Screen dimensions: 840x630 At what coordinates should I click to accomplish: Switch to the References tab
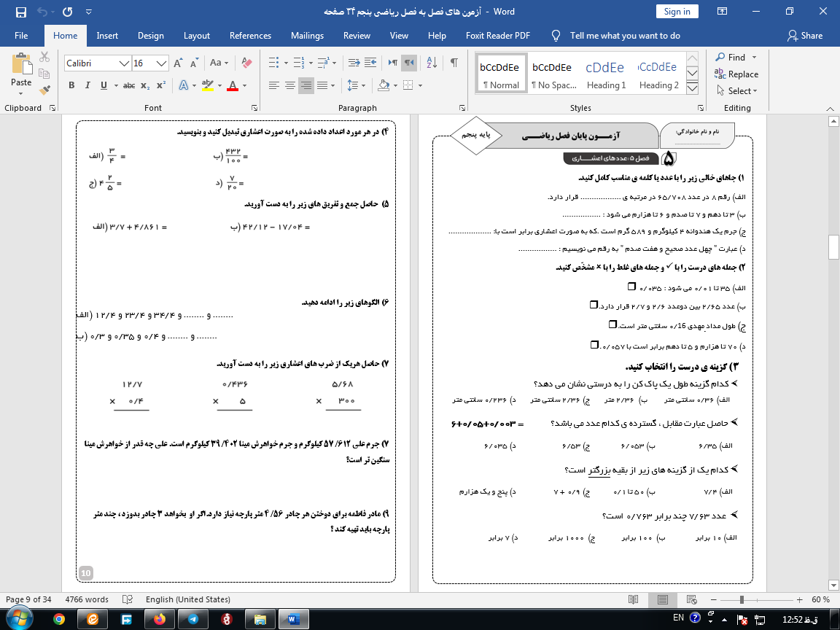[251, 36]
